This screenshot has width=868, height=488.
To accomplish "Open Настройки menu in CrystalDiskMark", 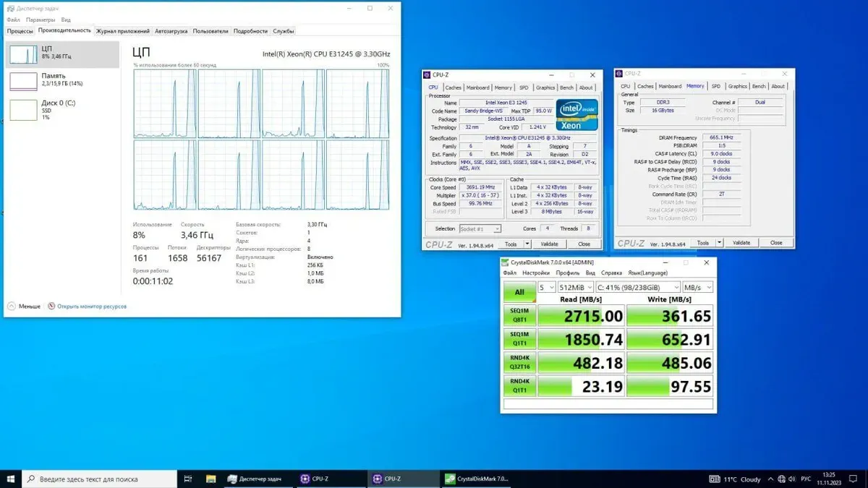I will [x=536, y=273].
